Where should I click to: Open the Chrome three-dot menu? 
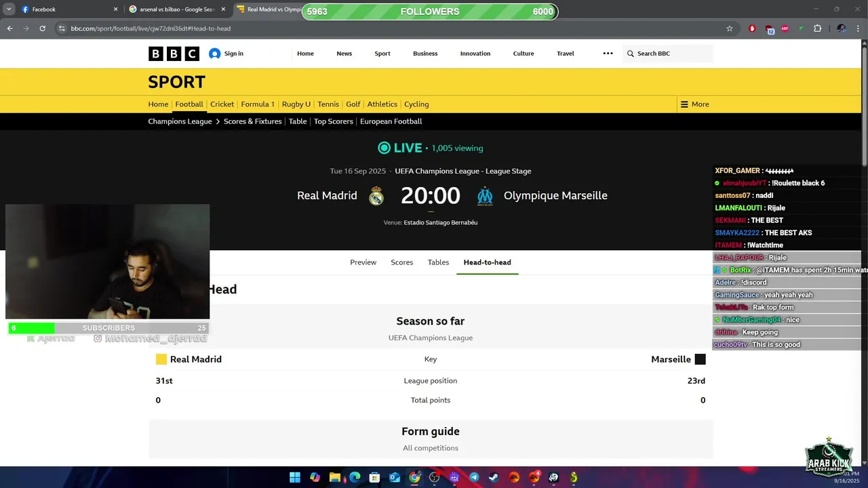[x=858, y=28]
